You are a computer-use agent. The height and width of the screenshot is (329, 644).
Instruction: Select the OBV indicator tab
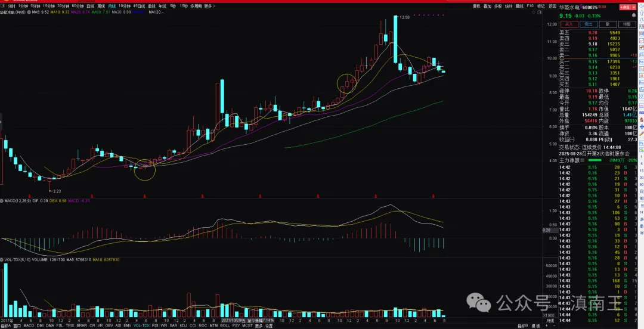pos(109,325)
